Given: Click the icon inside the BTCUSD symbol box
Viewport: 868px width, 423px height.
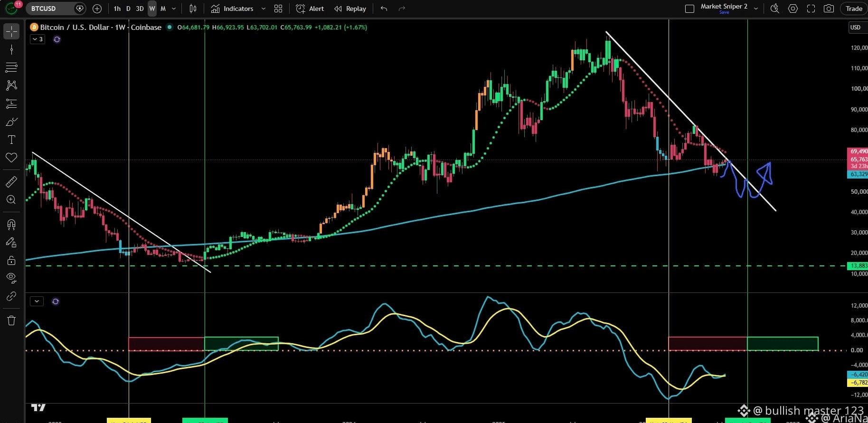Looking at the screenshot, I should 80,9.
